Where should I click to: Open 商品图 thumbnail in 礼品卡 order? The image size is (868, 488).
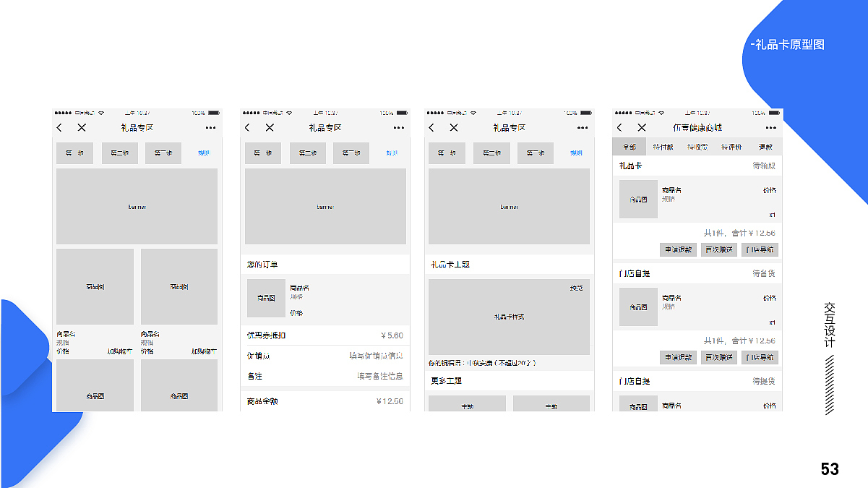(638, 200)
